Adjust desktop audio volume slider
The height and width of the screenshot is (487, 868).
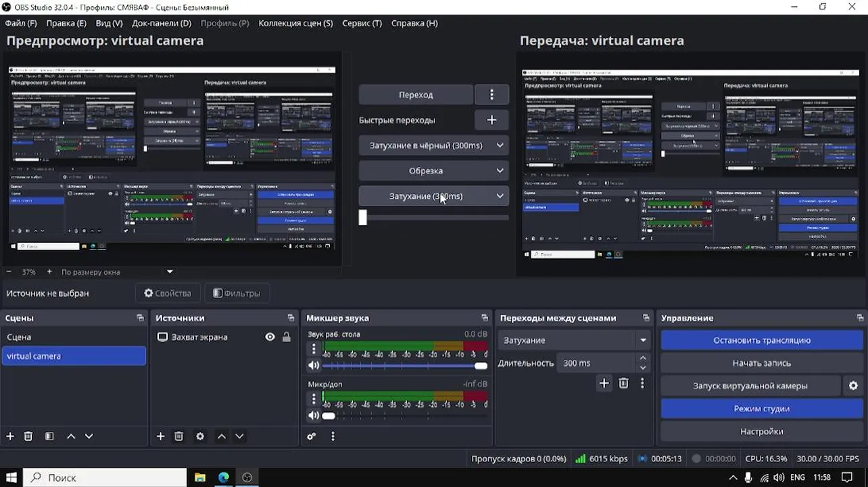click(x=405, y=366)
